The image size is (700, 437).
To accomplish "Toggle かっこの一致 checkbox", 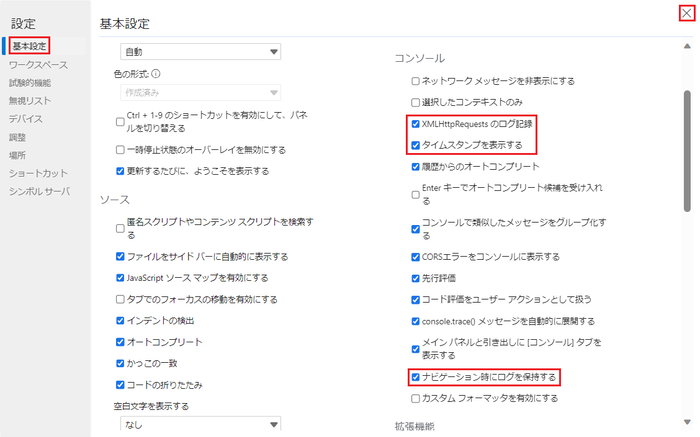I will 120,363.
